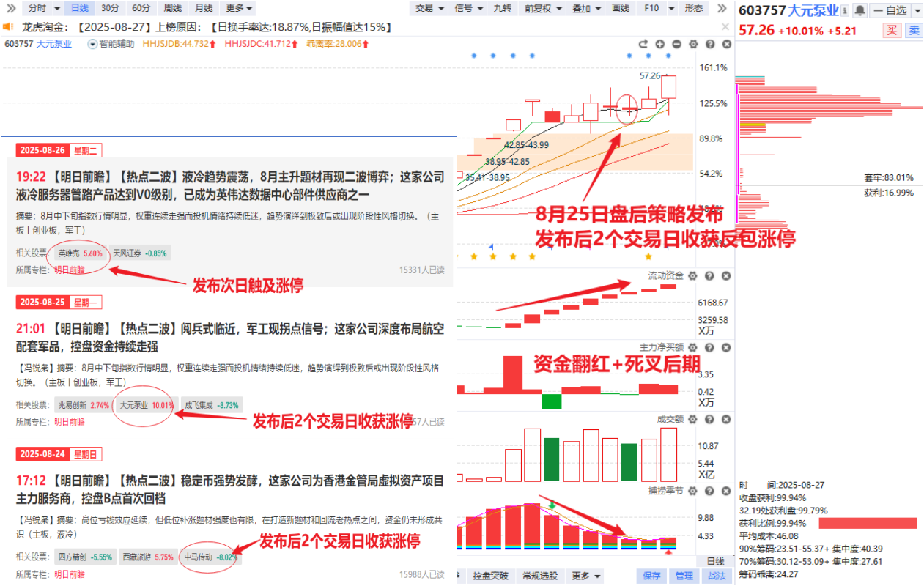The image size is (924, 586).
Task: Open chart settings gear beside 智能辅助 row
Action: click(x=692, y=44)
